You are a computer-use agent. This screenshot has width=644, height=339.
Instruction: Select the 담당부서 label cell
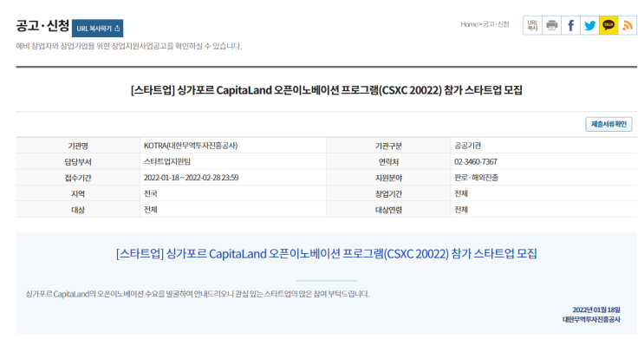78,162
